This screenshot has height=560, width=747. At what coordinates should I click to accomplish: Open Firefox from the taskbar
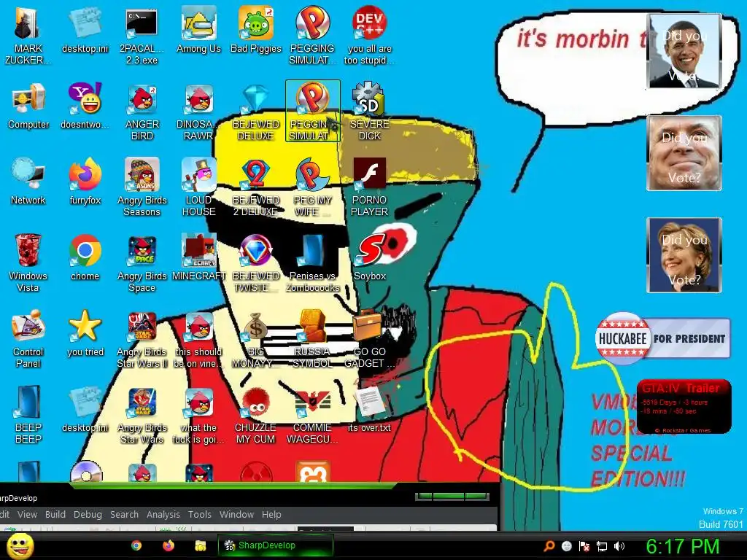169,545
